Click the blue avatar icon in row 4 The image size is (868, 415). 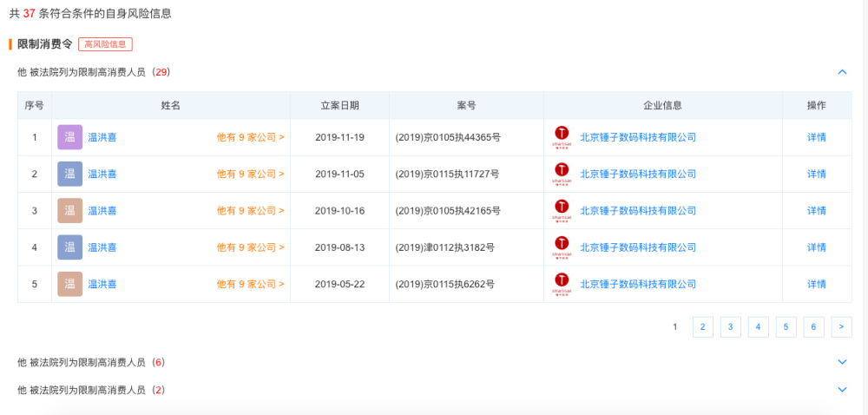pos(69,247)
